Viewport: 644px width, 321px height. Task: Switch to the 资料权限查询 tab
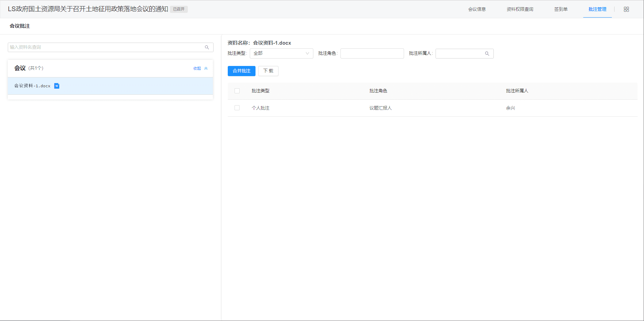(x=520, y=9)
